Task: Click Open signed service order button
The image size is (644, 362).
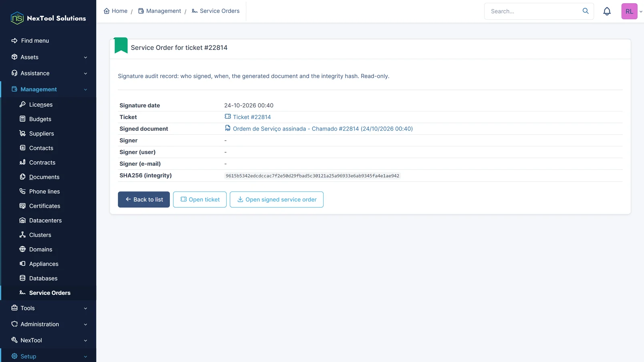Action: click(277, 200)
